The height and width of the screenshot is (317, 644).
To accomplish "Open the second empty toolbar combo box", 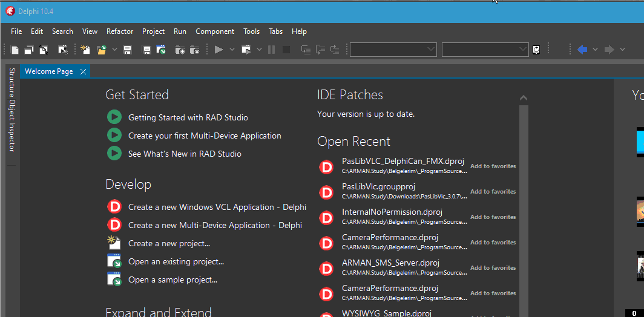I will click(485, 50).
